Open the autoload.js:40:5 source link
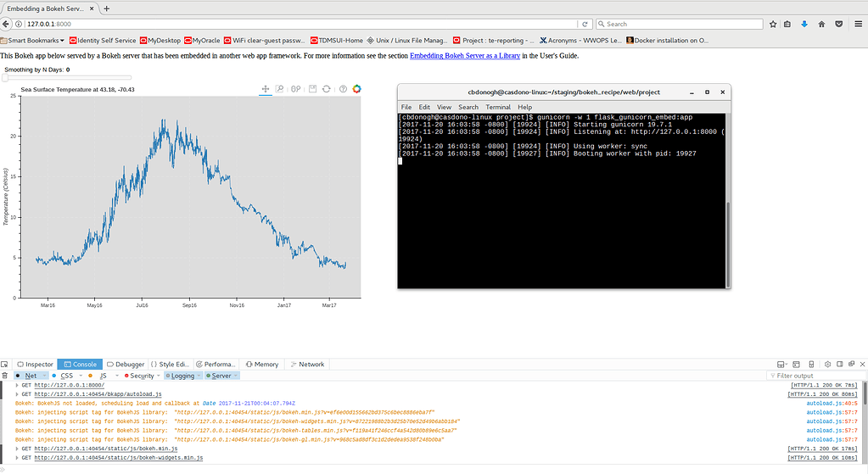The width and height of the screenshot is (868, 474). (832, 404)
